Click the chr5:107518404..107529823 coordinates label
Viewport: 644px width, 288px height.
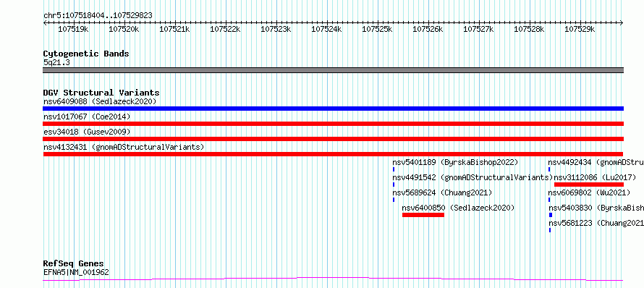(98, 16)
